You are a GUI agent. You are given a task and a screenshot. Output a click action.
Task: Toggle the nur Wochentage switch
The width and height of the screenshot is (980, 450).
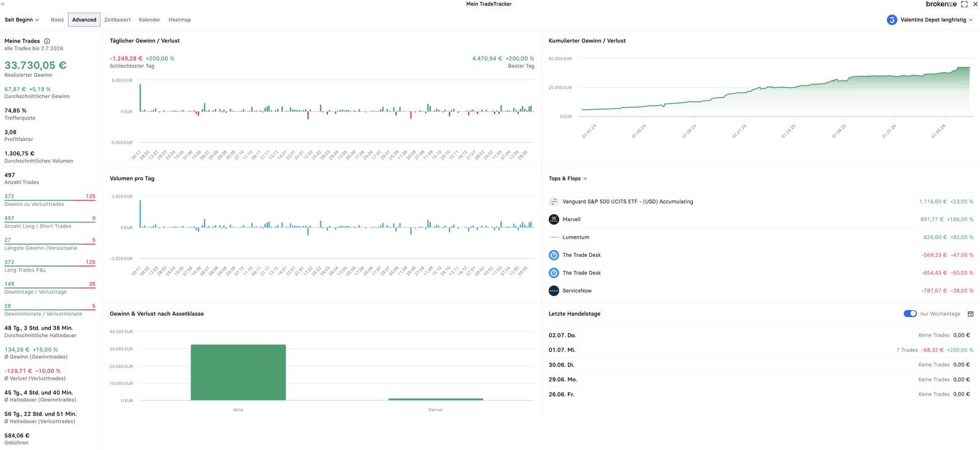pos(910,314)
